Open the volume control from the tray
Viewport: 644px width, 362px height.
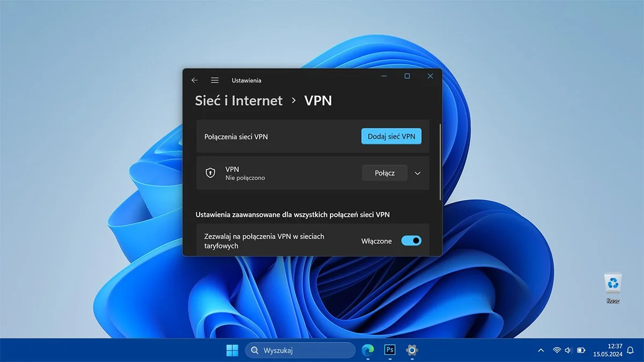point(568,350)
